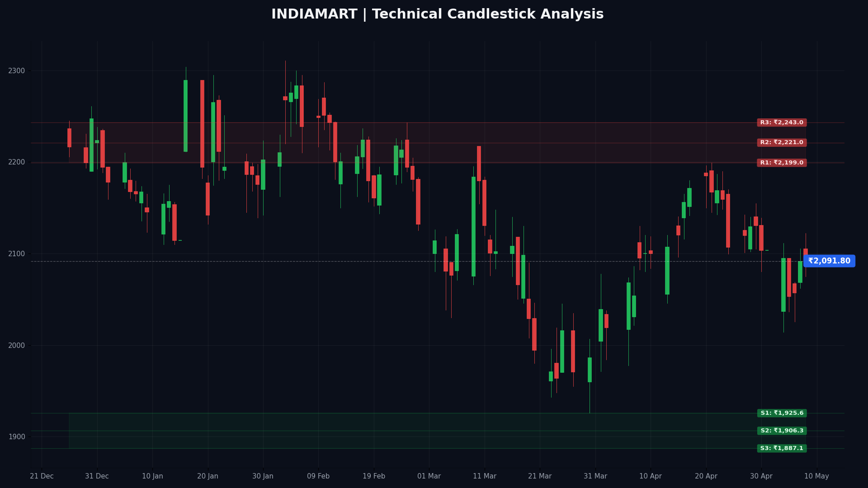
Task: Select the R1: ₹2,199.0 resistance label
Action: click(782, 163)
